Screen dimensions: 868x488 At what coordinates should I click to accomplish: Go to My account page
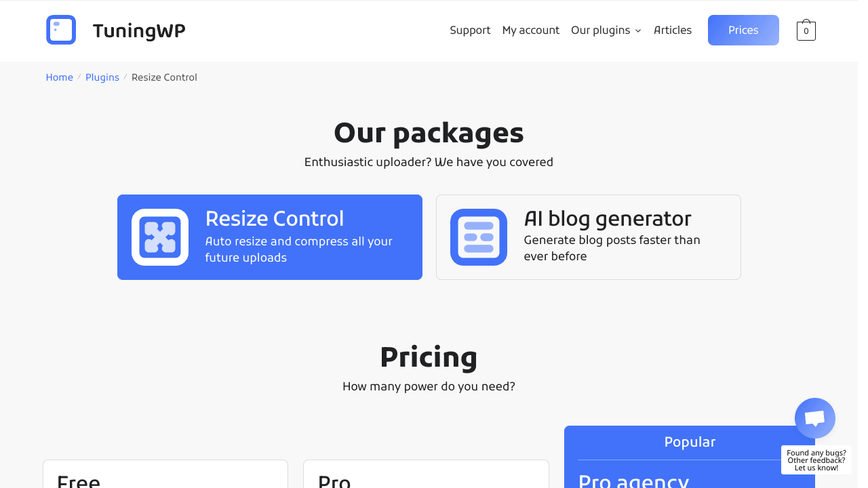pyautogui.click(x=531, y=30)
